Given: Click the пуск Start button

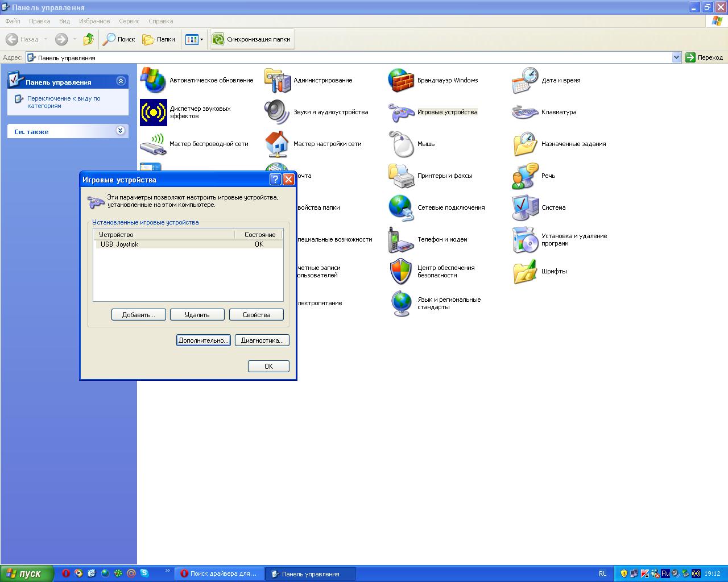Looking at the screenshot, I should click(27, 573).
